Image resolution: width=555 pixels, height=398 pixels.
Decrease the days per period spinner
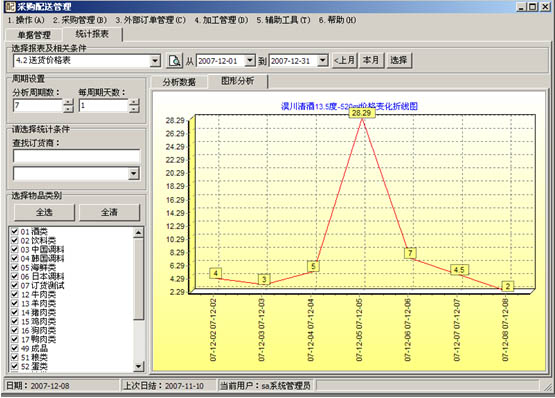point(134,109)
